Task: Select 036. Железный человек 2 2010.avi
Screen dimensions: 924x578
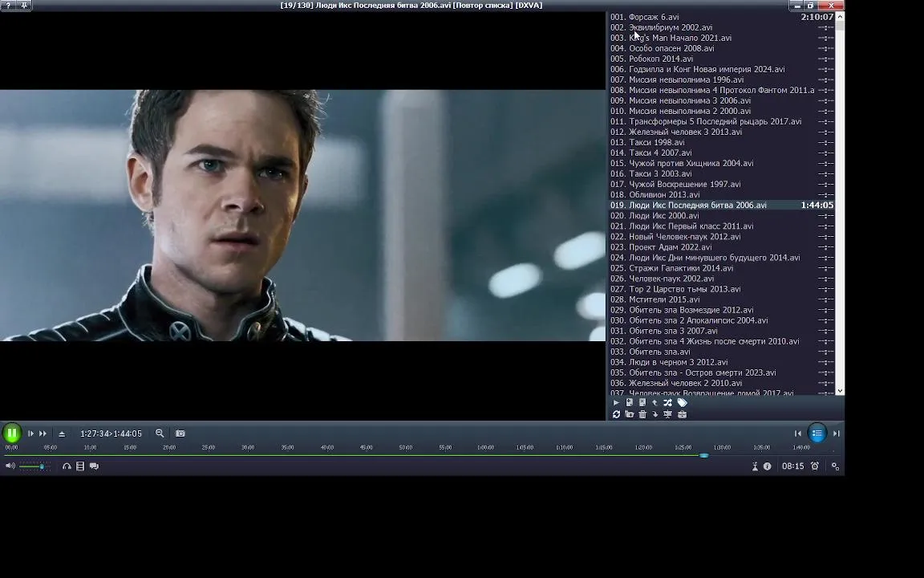Action: [721, 384]
